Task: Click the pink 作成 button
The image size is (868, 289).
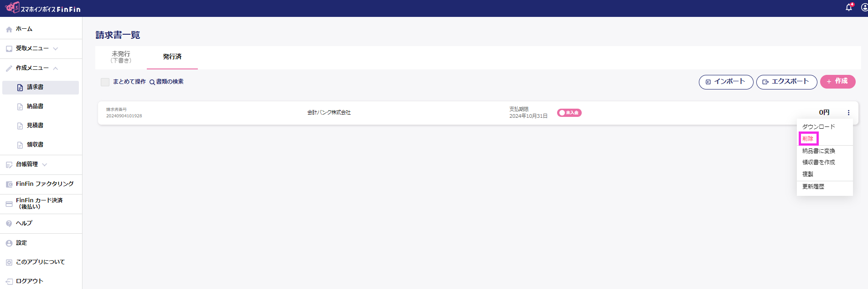Action: [x=837, y=81]
